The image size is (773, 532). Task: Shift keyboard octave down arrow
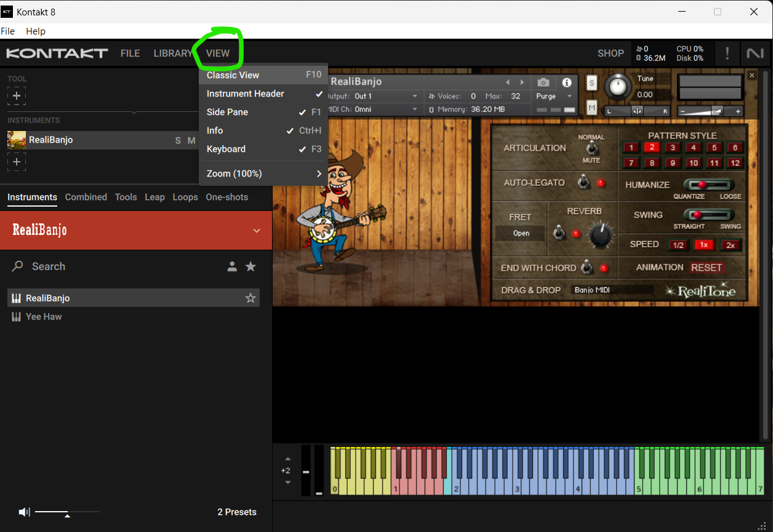coord(287,483)
